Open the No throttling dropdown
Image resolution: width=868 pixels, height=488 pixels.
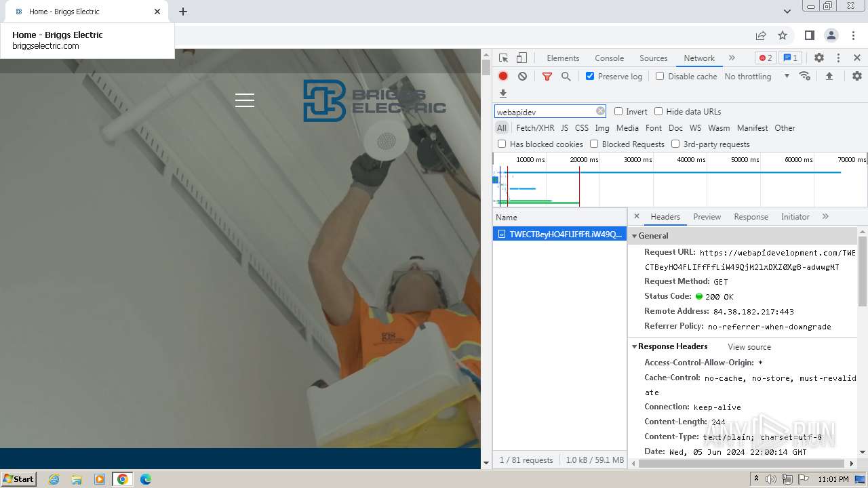point(757,76)
